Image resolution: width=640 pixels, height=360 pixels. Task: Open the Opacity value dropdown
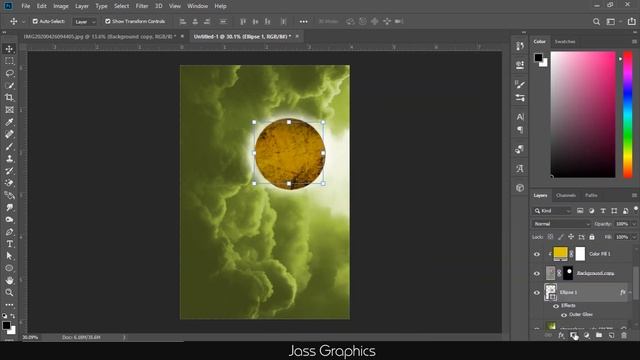pos(634,224)
